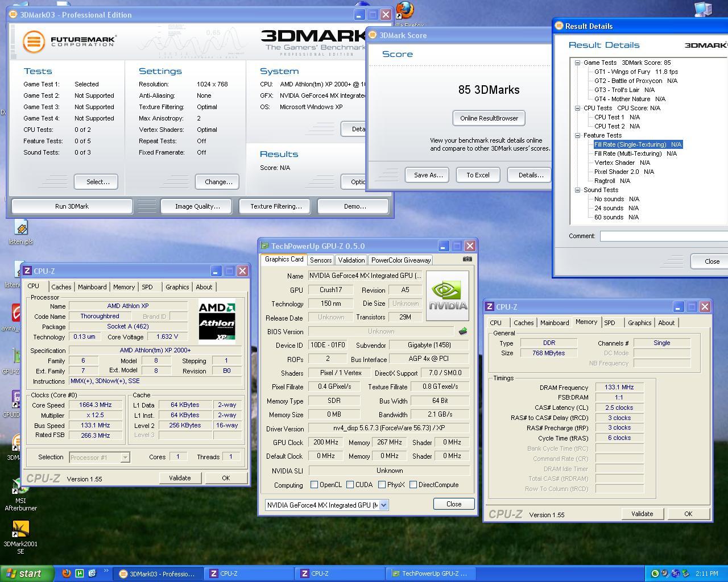Select Pixel Shader 2.0 tree row
The width and height of the screenshot is (728, 582).
click(x=624, y=172)
